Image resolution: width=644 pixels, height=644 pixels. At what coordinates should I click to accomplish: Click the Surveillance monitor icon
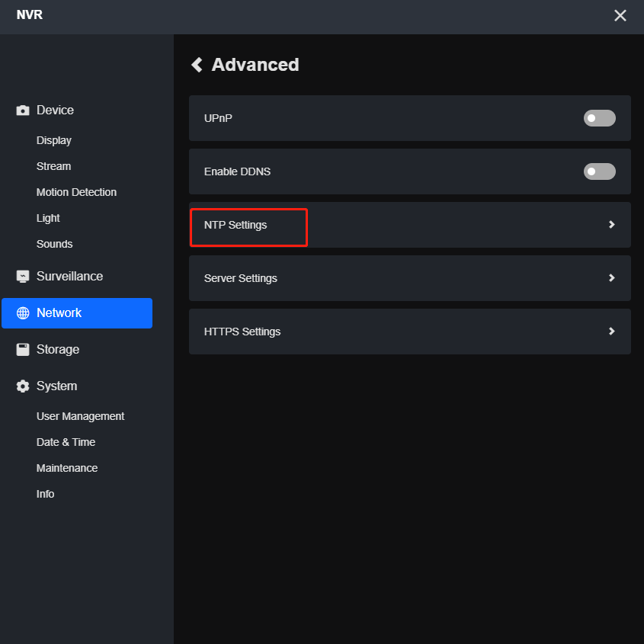pos(22,276)
